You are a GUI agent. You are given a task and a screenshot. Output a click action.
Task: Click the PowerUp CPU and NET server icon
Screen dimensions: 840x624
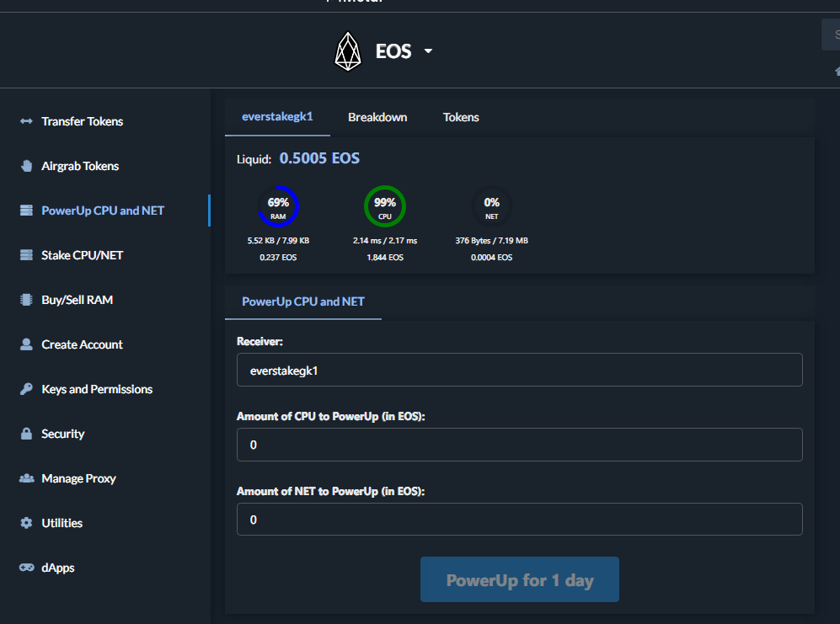26,211
